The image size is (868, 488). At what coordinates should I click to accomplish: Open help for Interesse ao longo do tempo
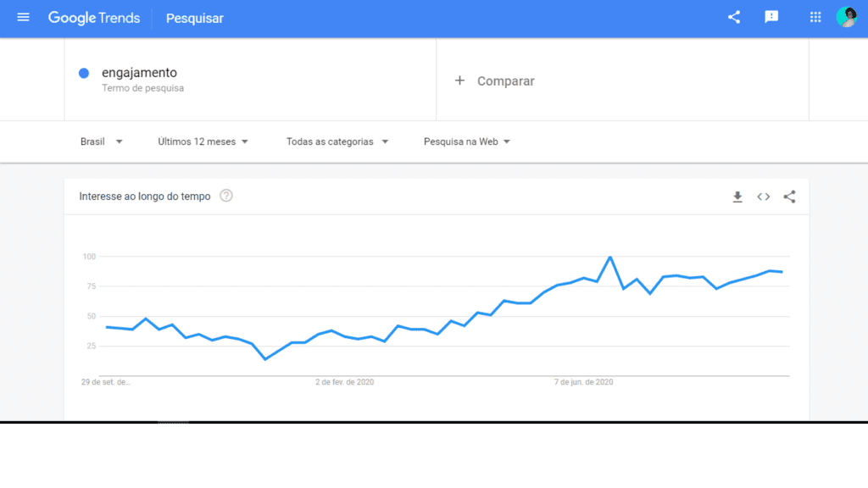tap(225, 196)
